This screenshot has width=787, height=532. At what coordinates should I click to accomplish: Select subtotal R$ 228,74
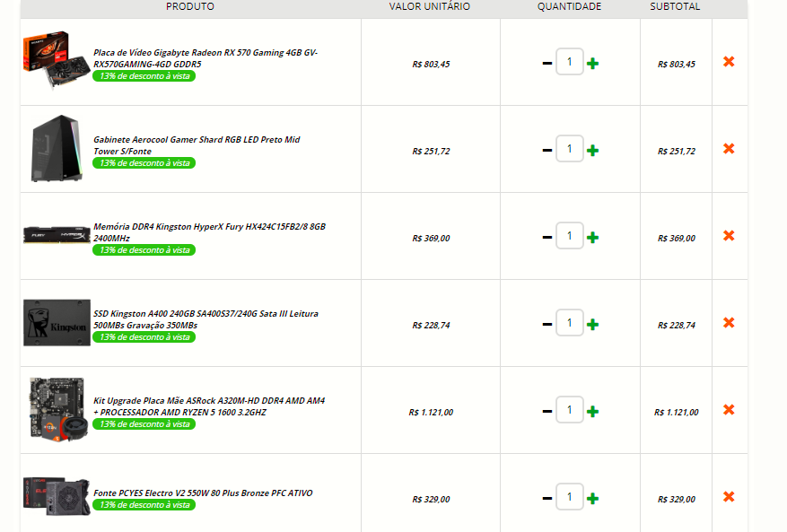coord(677,326)
